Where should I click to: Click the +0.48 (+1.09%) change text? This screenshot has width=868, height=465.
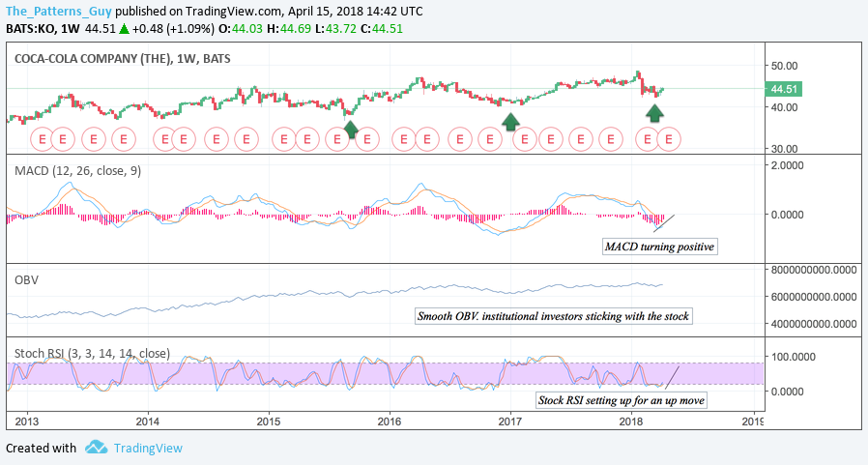pyautogui.click(x=173, y=28)
